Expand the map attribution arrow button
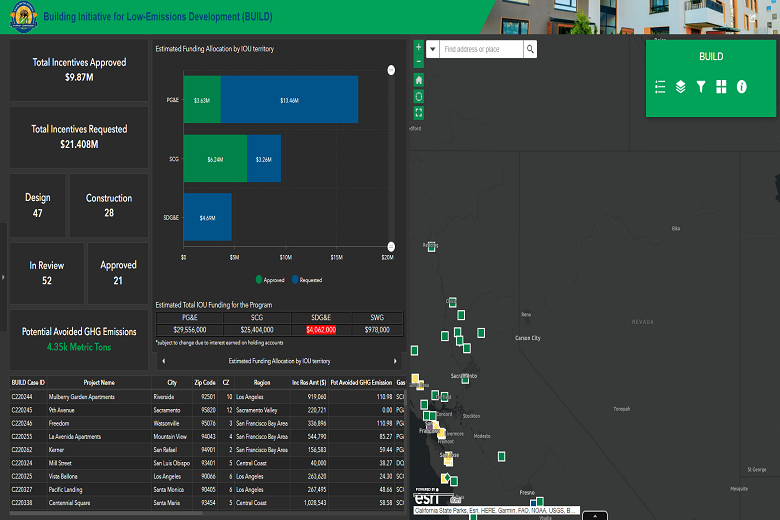Screen dimensions: 780x520 point(595,516)
